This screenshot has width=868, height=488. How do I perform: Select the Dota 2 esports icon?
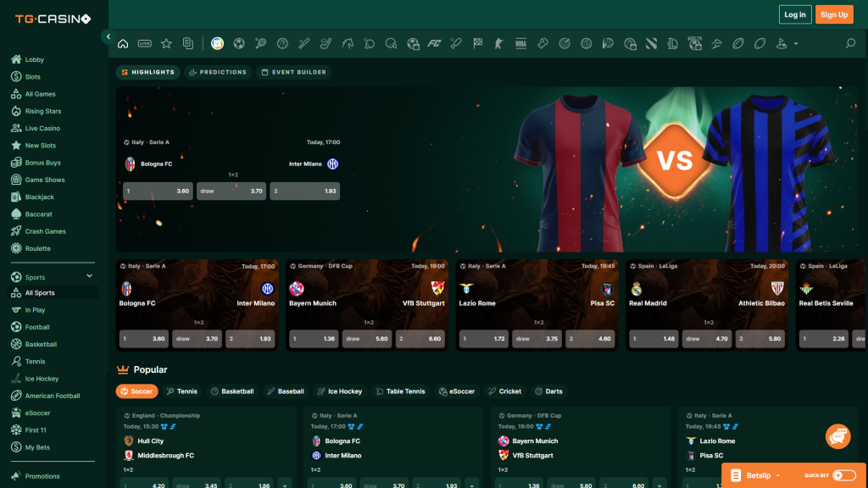652,44
